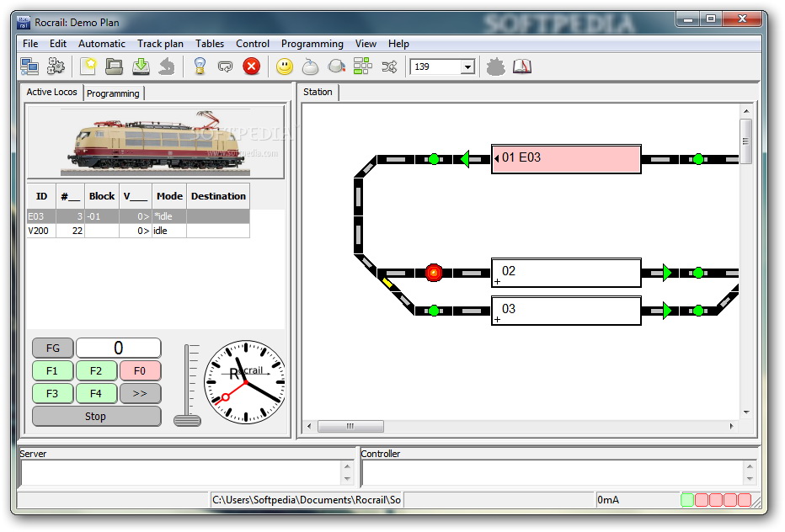Viewport: 785px width, 532px height.
Task: Toggle track power with light bulb icon
Action: click(200, 66)
